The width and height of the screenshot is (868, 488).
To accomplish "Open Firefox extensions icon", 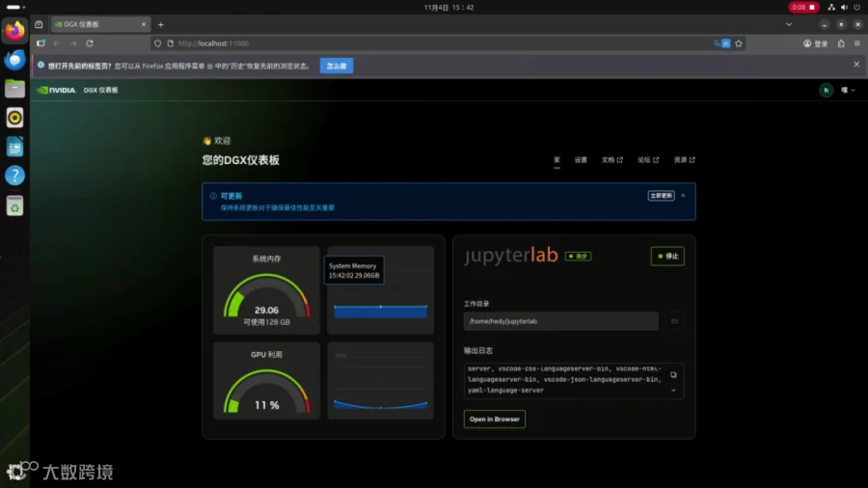I will click(841, 43).
